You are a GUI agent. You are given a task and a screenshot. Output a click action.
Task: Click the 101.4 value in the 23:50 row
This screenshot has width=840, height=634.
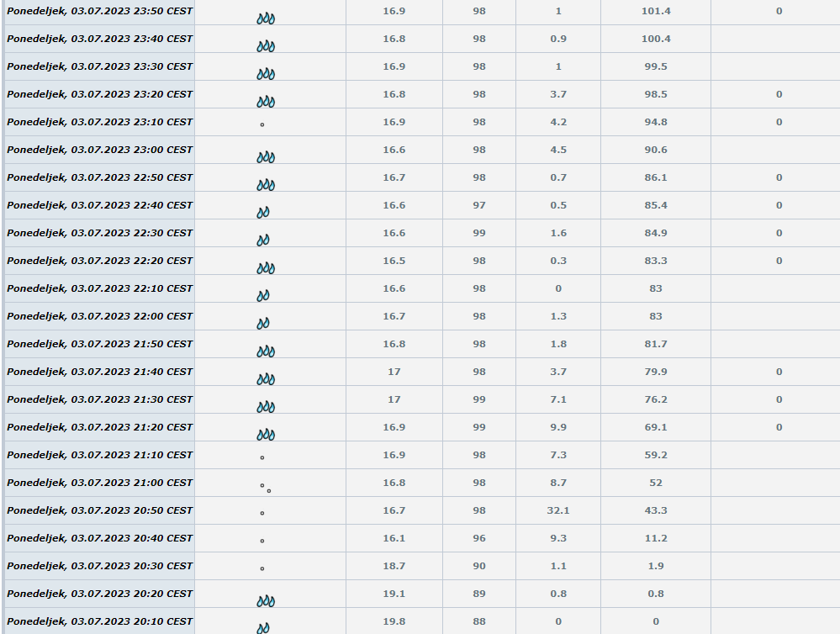coord(656,11)
